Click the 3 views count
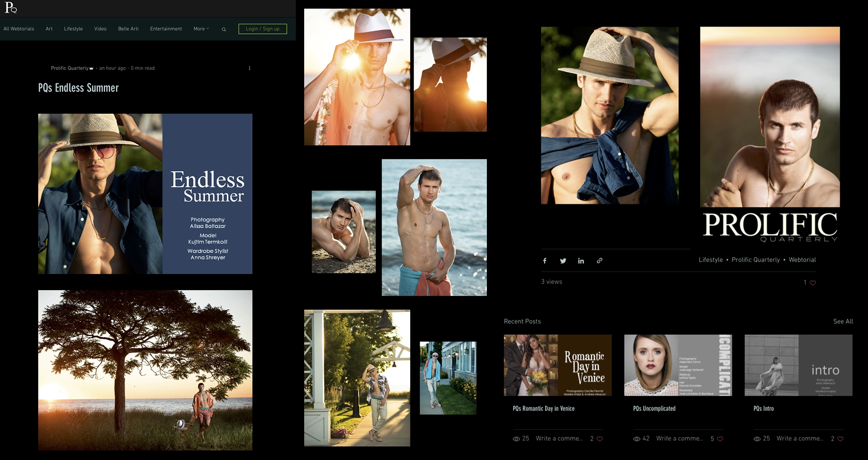Viewport: 868px width, 460px height. (551, 282)
